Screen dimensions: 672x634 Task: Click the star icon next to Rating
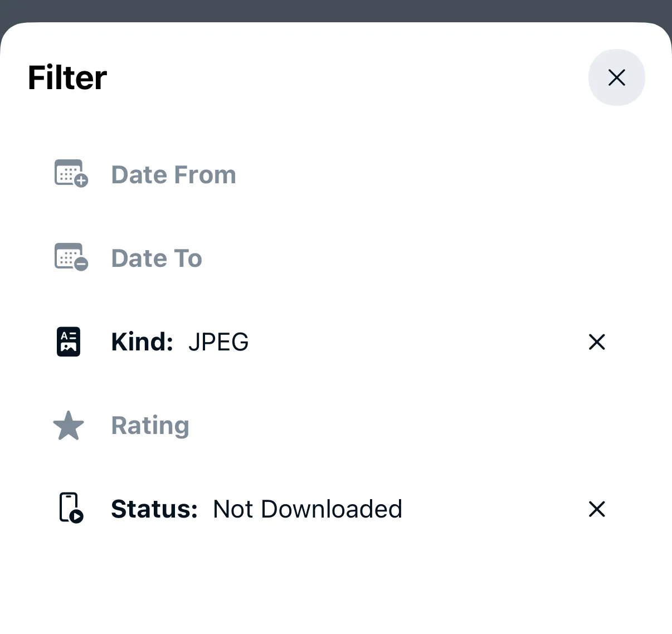[x=69, y=426]
